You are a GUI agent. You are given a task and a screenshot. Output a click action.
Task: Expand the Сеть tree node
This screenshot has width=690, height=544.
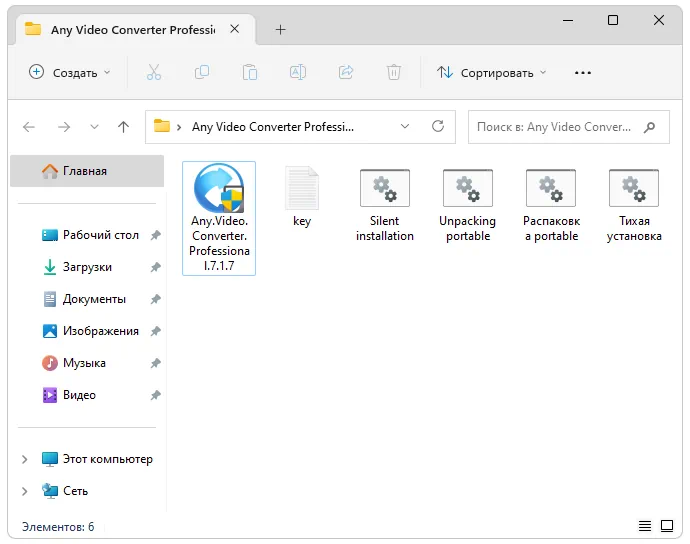pos(25,491)
